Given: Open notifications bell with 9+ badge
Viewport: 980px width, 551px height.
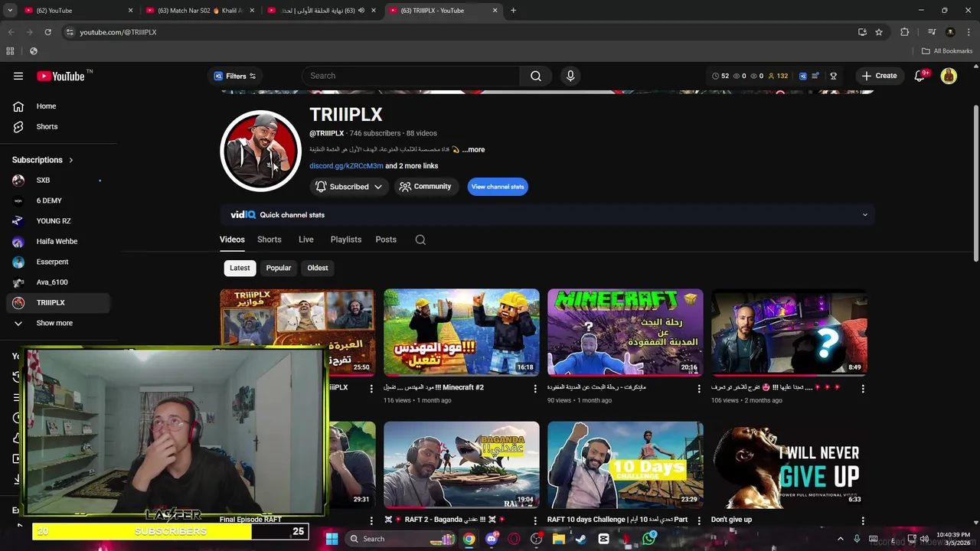Looking at the screenshot, I should click(920, 76).
